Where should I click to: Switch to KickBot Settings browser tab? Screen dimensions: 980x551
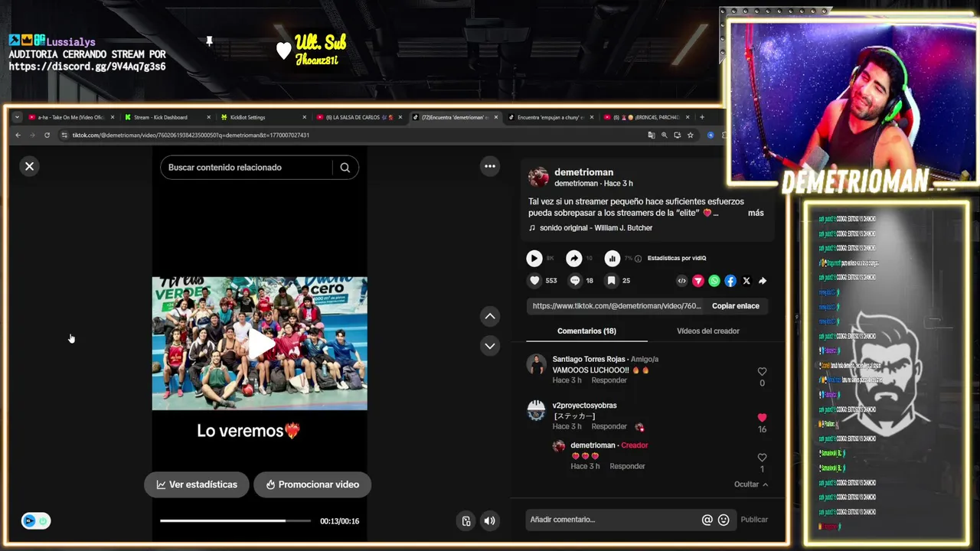click(263, 117)
